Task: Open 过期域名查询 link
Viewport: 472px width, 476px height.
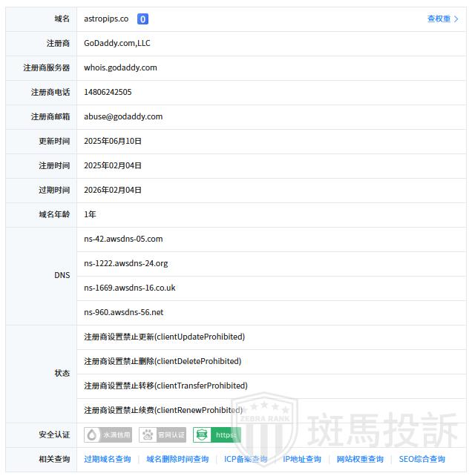Action: 108,460
